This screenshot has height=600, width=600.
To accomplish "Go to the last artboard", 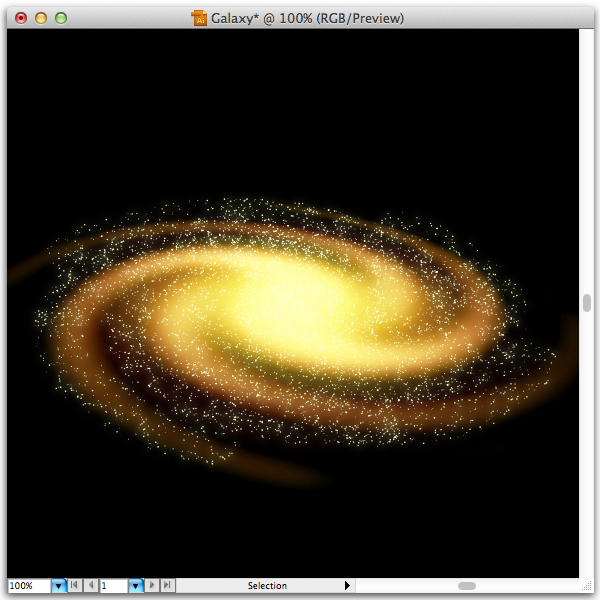I will [x=167, y=585].
